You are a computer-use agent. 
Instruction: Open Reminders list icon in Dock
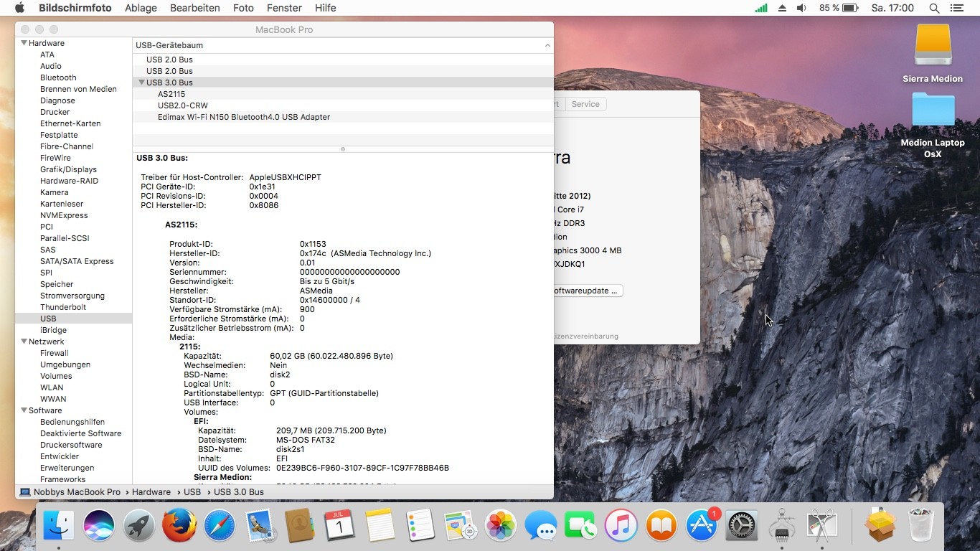pos(420,526)
